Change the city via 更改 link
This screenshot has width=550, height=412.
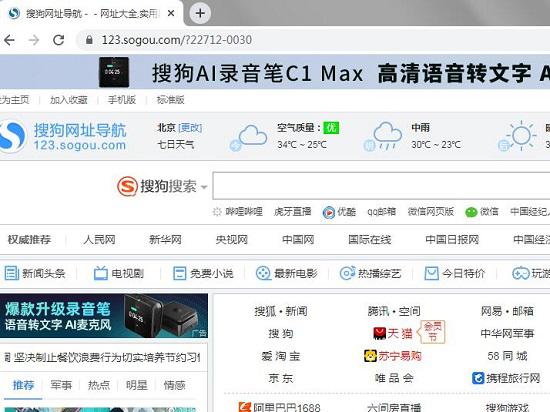click(190, 128)
